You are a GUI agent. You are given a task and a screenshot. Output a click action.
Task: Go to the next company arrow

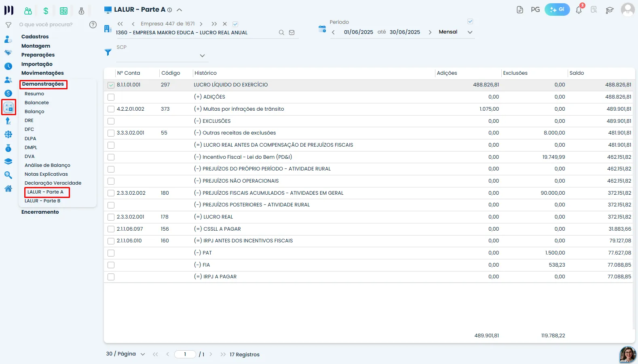coord(201,24)
